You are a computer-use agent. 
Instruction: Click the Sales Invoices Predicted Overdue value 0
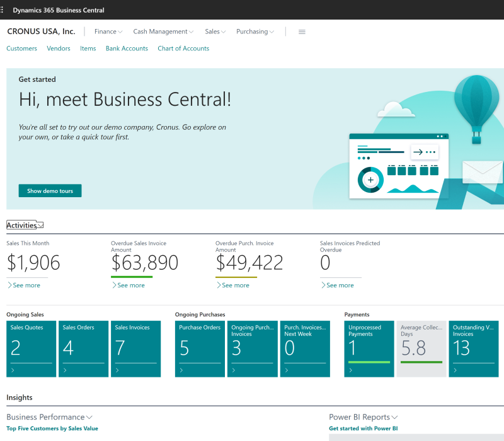point(325,263)
